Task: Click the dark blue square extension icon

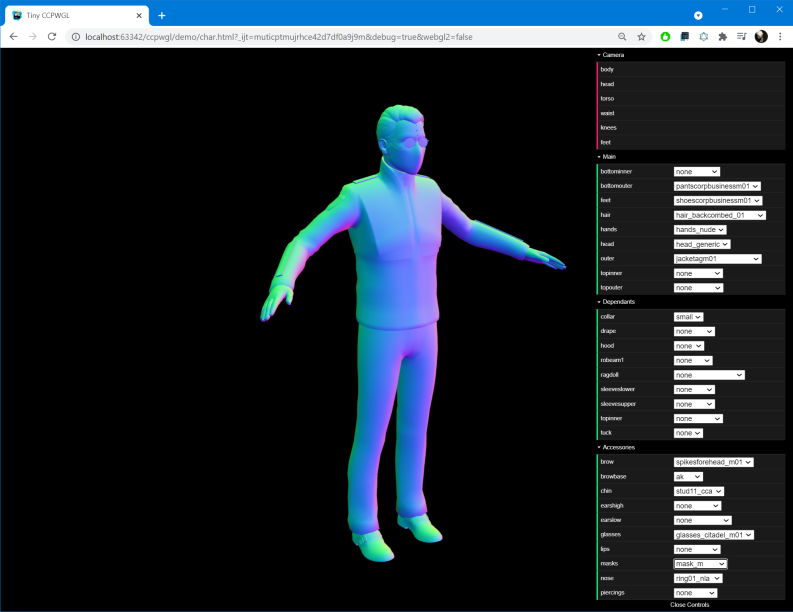Action: 684,36
